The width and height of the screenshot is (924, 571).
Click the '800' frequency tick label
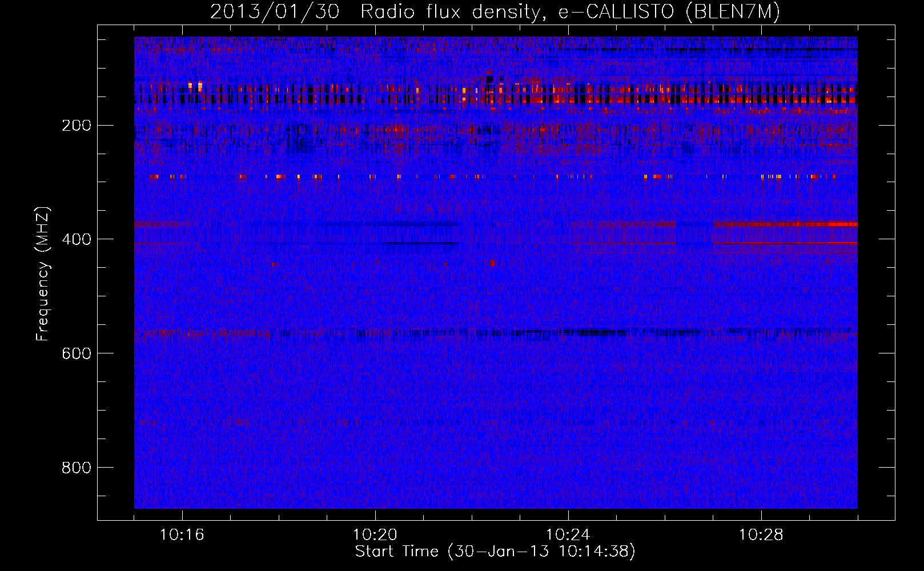click(77, 468)
